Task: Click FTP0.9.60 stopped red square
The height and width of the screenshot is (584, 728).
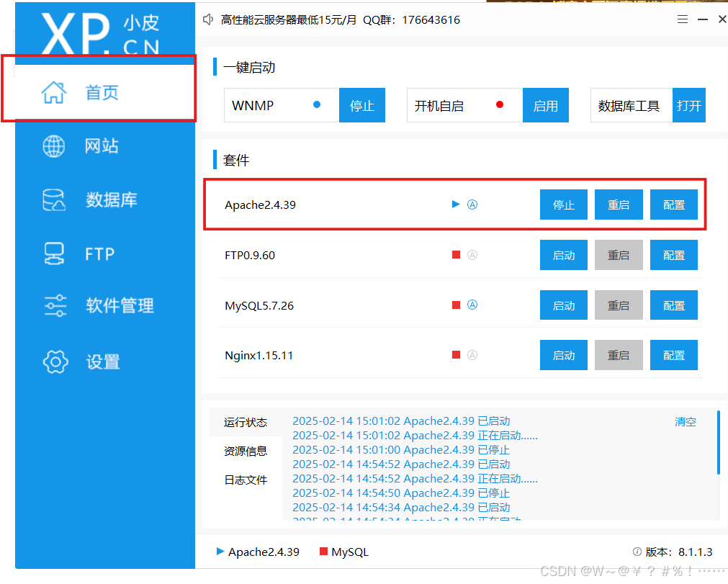Action: tap(456, 254)
